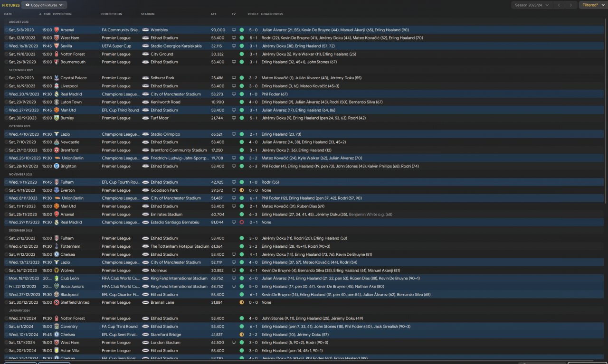608x364 pixels.
Task: Open the Bramall Lane stadium link
Action: tap(162, 302)
